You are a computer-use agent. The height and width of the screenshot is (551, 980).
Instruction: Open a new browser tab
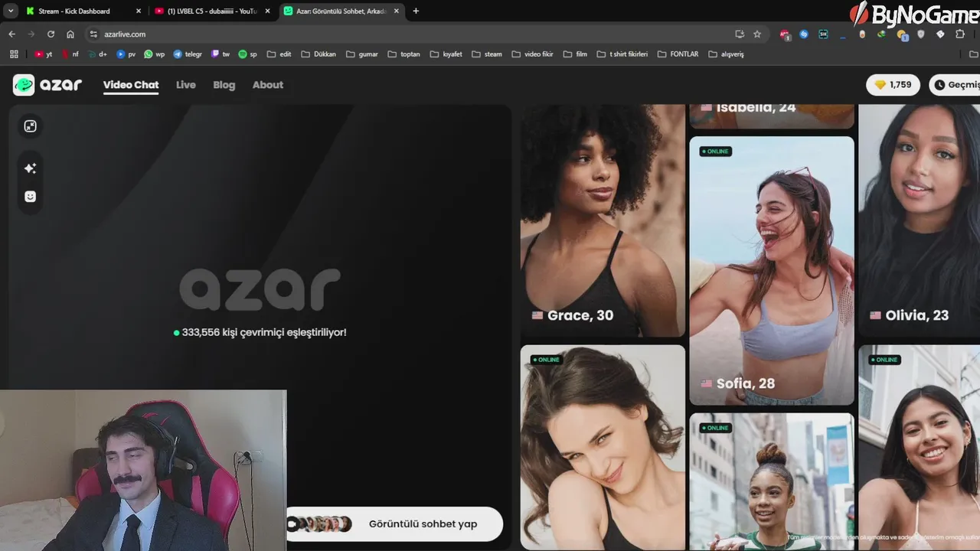416,11
